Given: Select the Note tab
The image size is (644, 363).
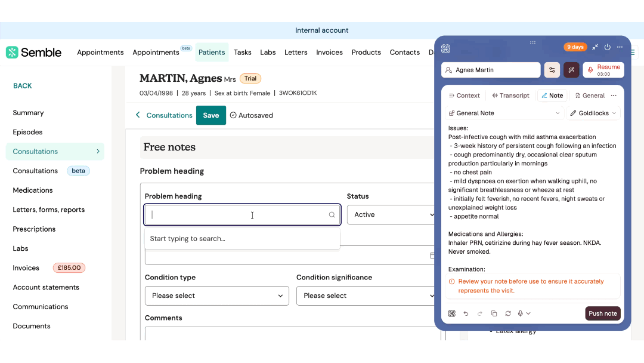Looking at the screenshot, I should [552, 96].
